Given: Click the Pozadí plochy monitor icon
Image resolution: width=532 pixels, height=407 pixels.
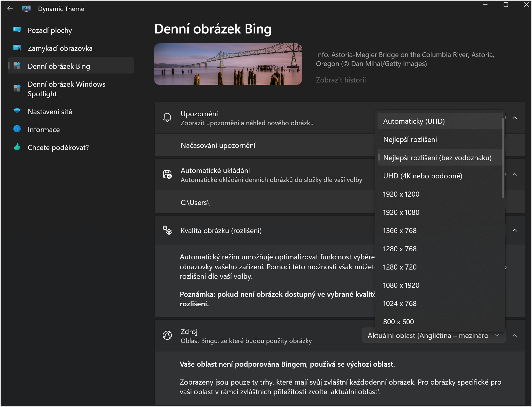Looking at the screenshot, I should point(17,30).
